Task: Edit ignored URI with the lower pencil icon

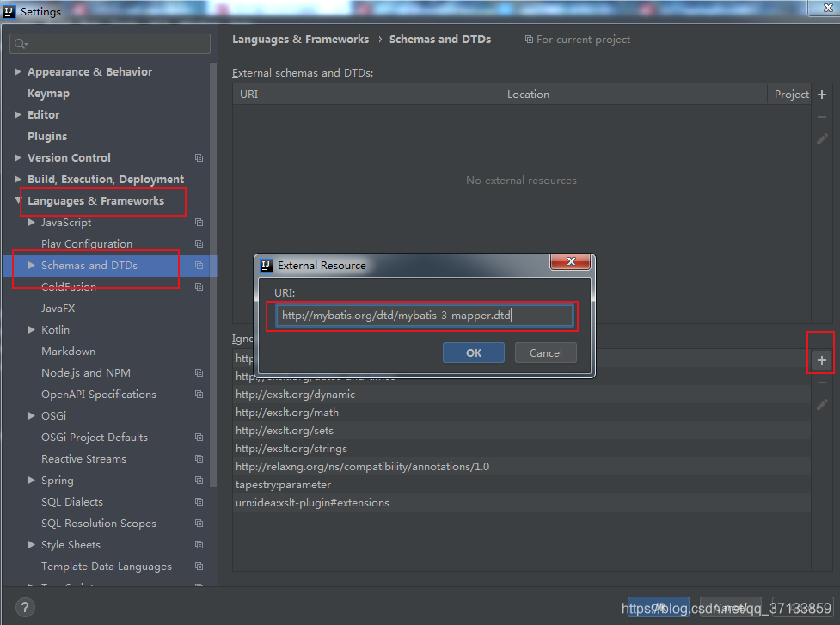Action: (821, 404)
